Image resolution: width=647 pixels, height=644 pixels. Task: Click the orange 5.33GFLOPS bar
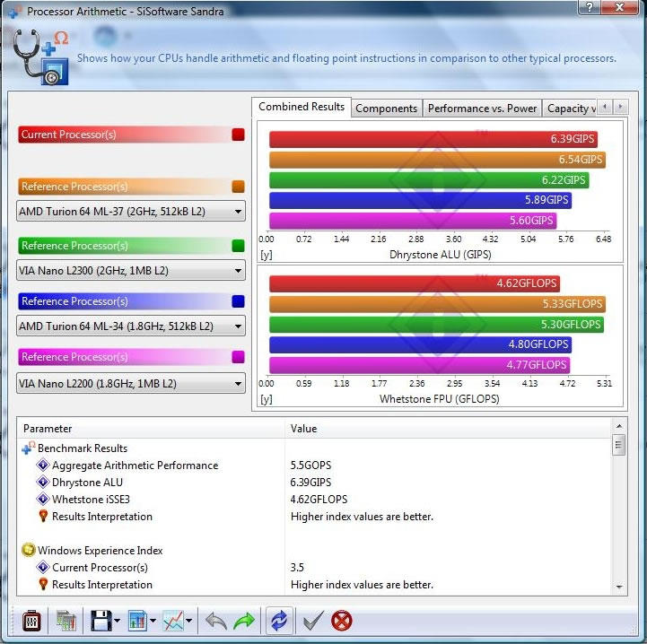437,304
